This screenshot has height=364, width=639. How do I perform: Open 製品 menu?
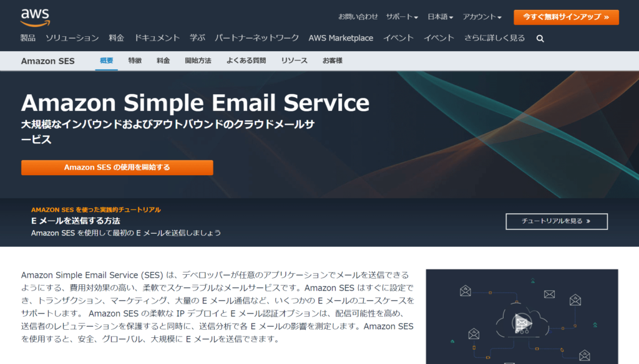(27, 38)
